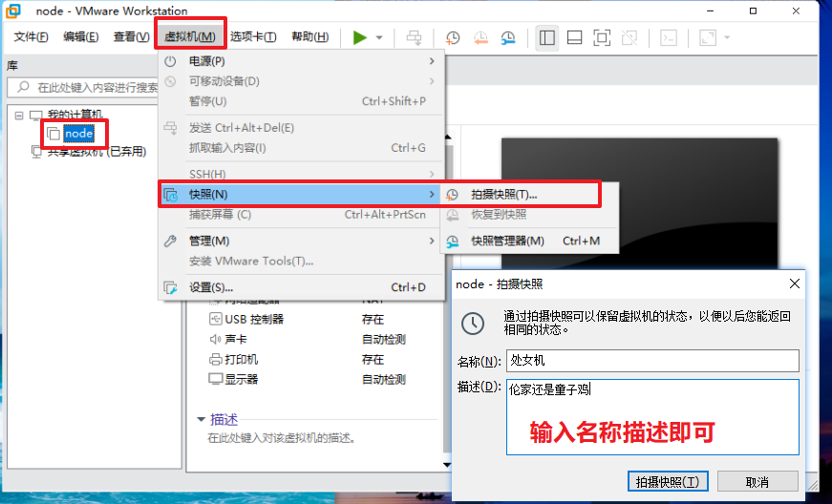Select 共享虚拟机 (已弃用) tree item
832x504 pixels.
96,152
